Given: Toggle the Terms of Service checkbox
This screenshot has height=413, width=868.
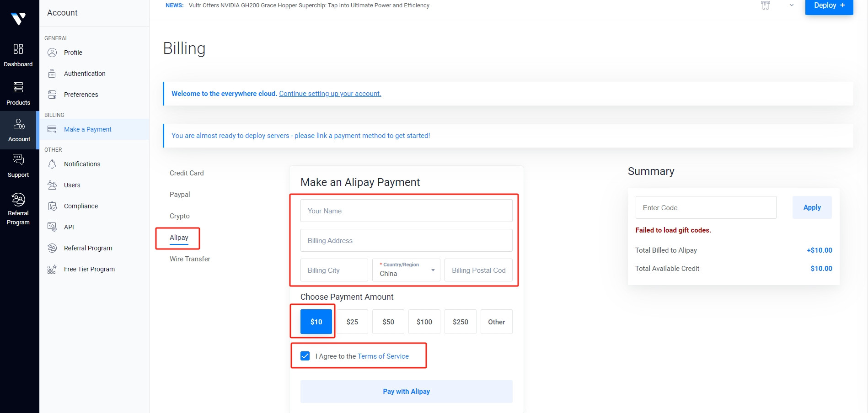Looking at the screenshot, I should [305, 356].
